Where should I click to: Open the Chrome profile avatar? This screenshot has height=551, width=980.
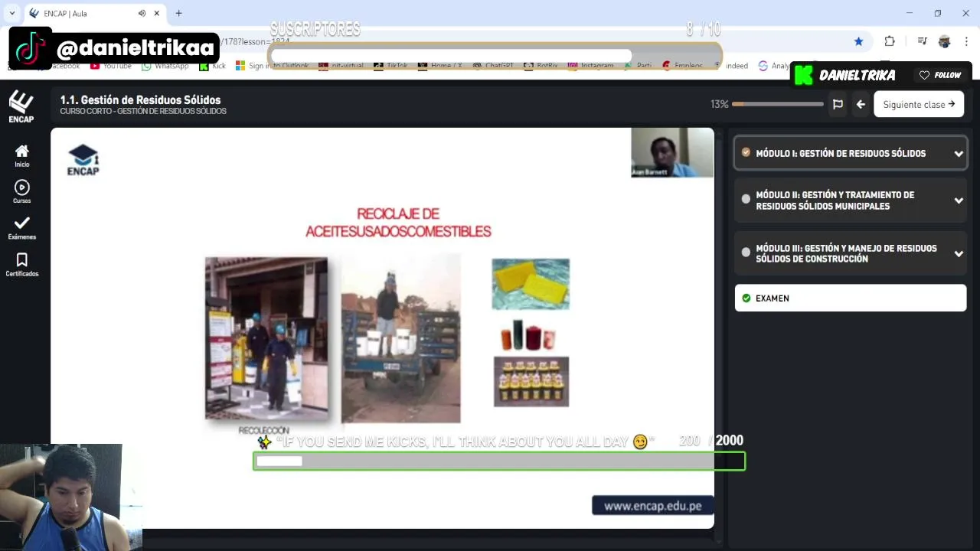[x=944, y=41]
